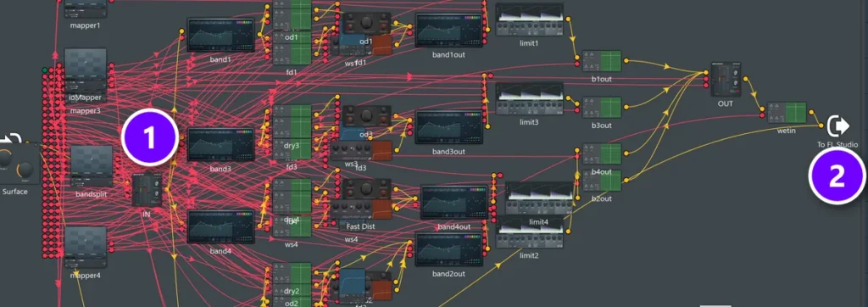Click the 'Fast Dist' label text

[361, 226]
